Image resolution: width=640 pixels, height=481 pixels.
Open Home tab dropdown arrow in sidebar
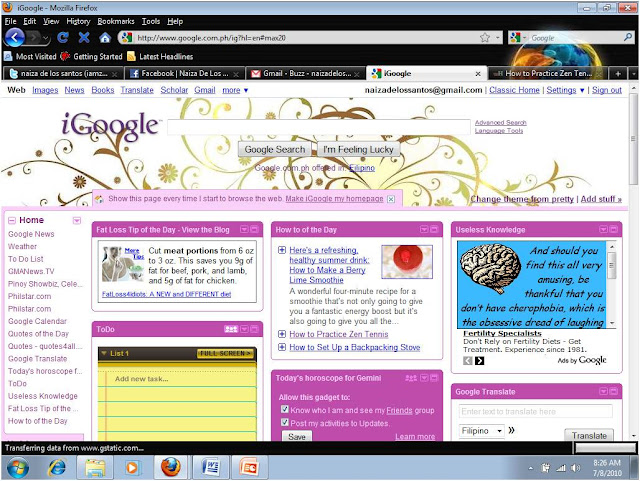[x=77, y=220]
